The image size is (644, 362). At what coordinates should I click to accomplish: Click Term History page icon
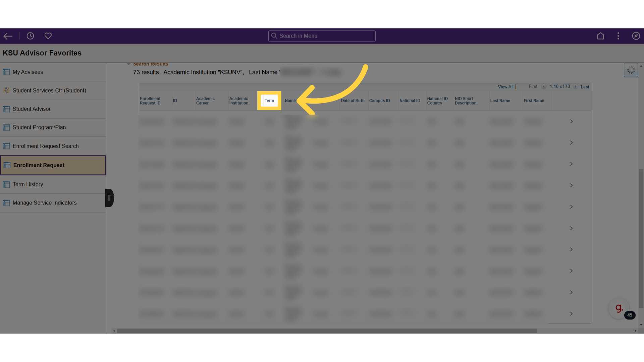pyautogui.click(x=6, y=184)
